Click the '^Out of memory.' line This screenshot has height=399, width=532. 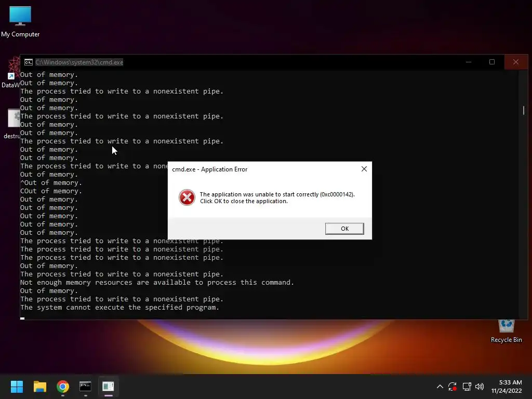(51, 182)
